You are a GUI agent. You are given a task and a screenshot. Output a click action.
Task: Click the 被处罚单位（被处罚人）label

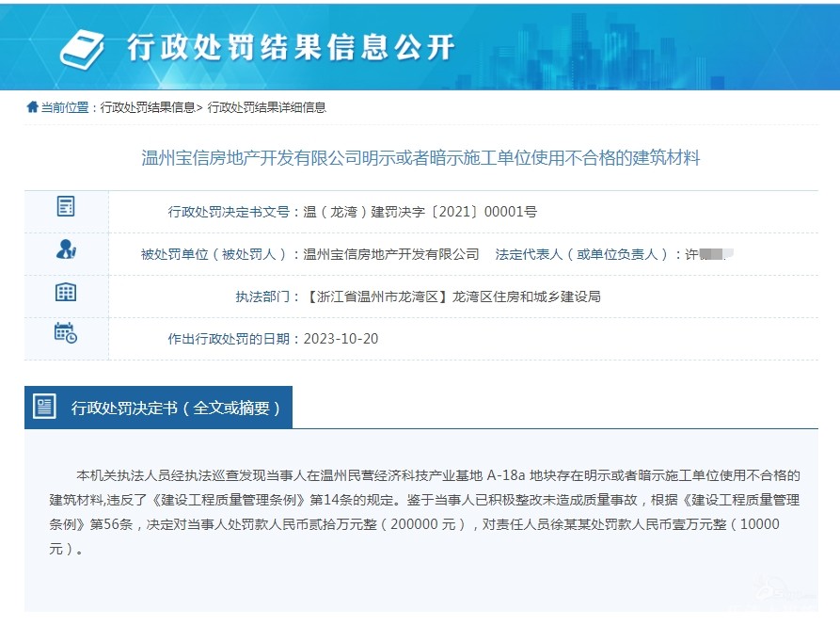[x=214, y=254]
